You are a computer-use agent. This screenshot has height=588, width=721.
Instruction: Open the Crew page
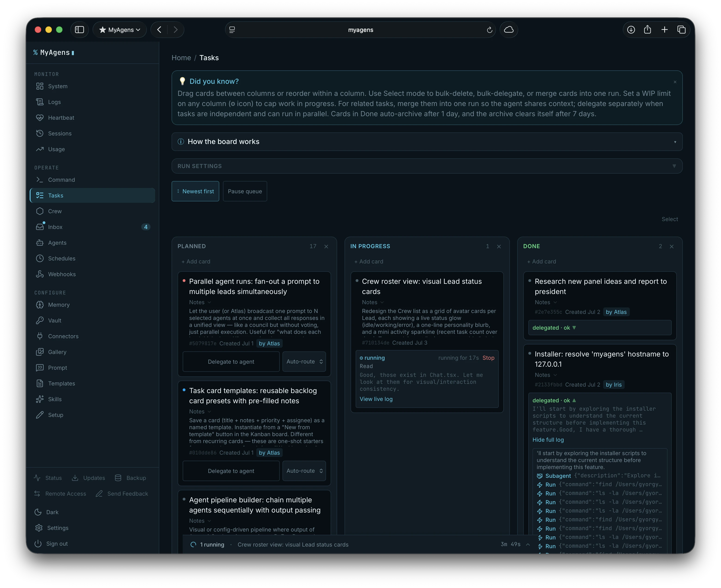92,211
